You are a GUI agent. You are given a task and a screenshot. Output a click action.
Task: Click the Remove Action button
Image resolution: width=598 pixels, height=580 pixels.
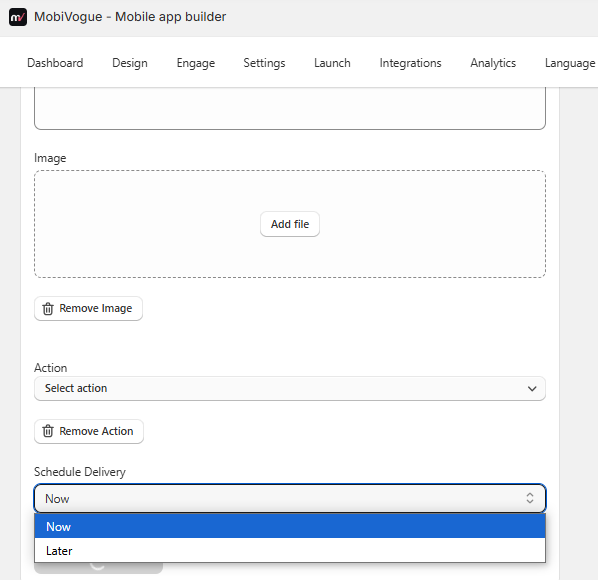click(89, 431)
